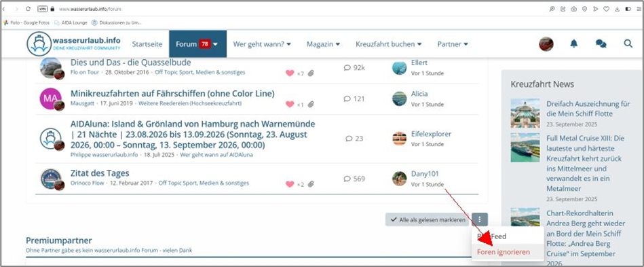The image size is (644, 267).
Task: Click the browser battery-saver icon
Action: coord(628,9)
